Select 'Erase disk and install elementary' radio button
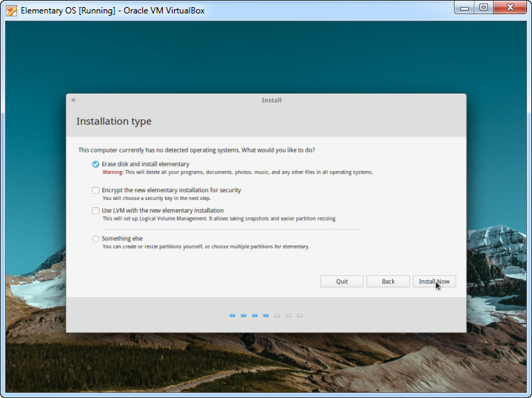The width and height of the screenshot is (532, 398). [x=96, y=164]
